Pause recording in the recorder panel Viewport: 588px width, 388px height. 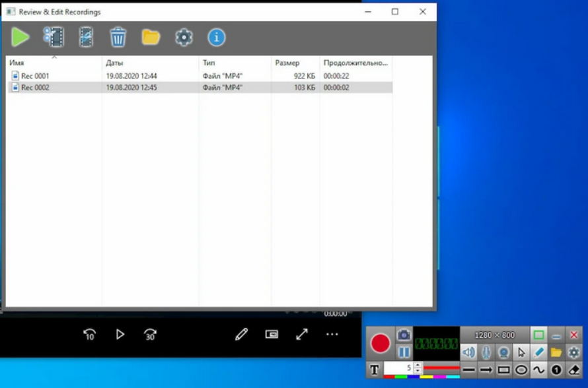[x=404, y=352]
